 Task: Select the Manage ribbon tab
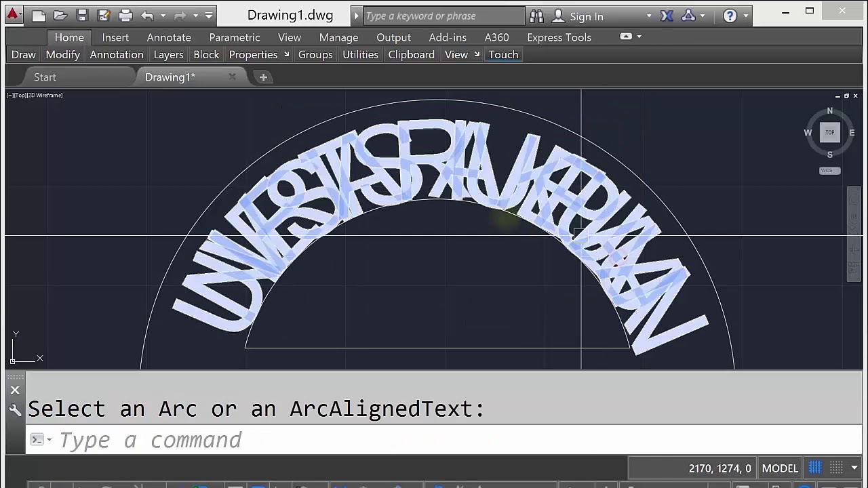pyautogui.click(x=338, y=37)
